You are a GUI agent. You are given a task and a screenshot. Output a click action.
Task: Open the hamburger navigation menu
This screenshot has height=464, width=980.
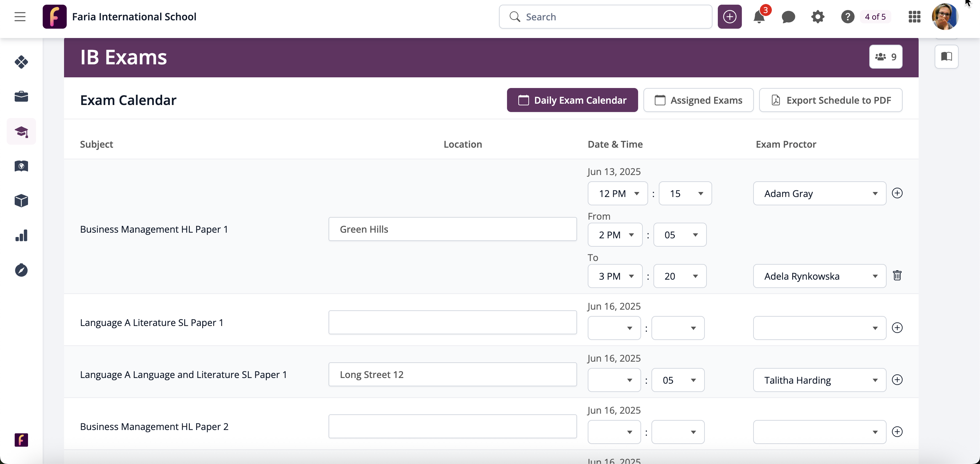[20, 17]
